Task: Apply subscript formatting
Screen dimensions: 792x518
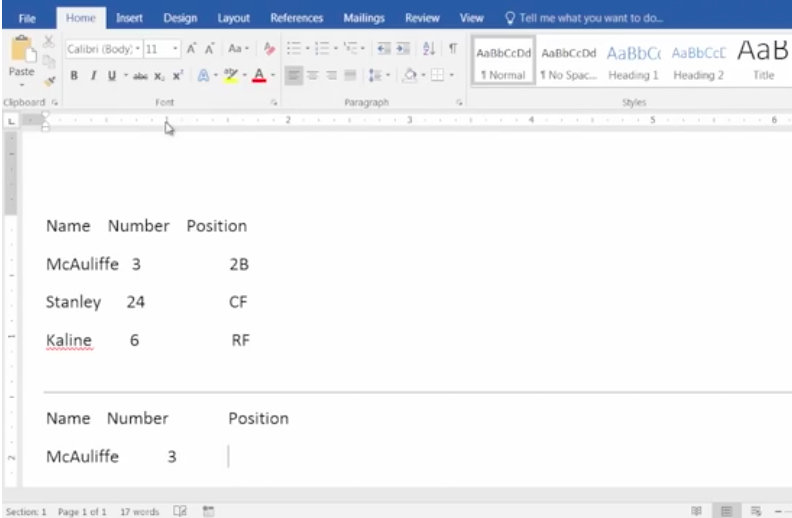Action: click(x=158, y=76)
